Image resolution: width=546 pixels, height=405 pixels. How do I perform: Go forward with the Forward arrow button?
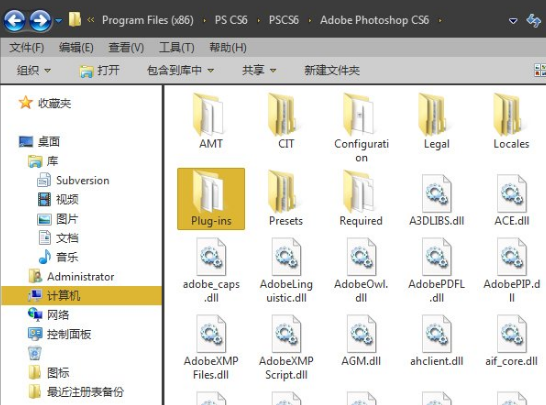[x=40, y=20]
